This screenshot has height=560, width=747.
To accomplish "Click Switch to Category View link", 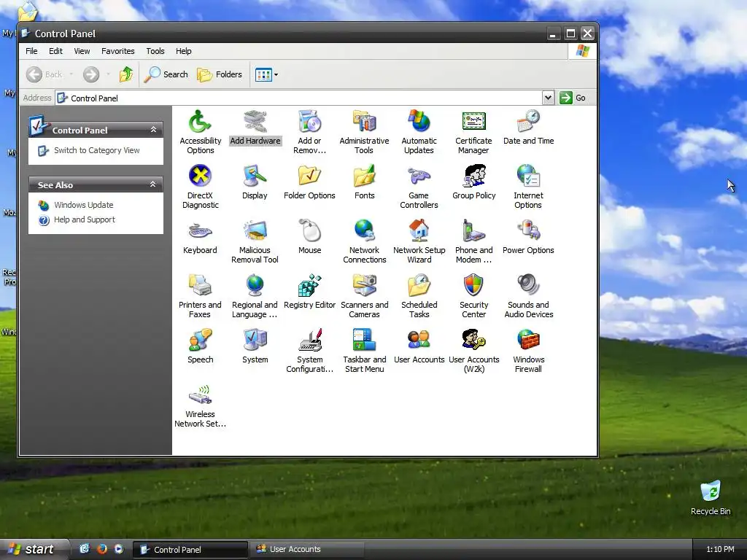I will pyautogui.click(x=97, y=150).
